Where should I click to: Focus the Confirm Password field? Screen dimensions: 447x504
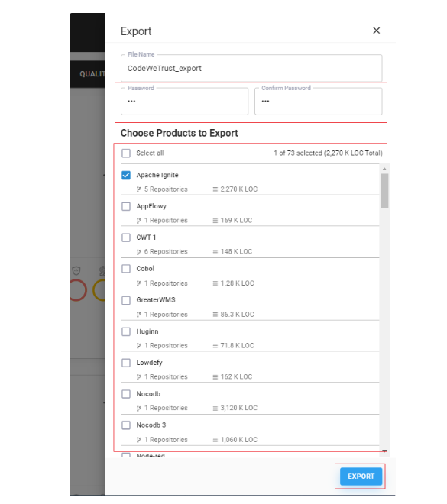(x=319, y=102)
